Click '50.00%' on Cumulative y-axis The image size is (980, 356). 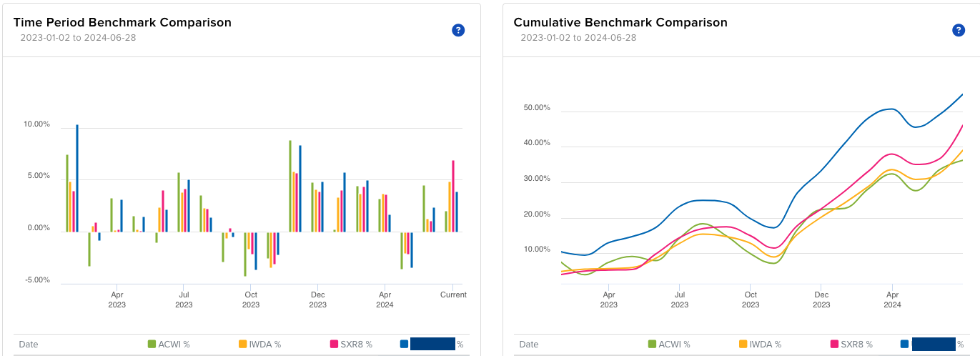537,108
